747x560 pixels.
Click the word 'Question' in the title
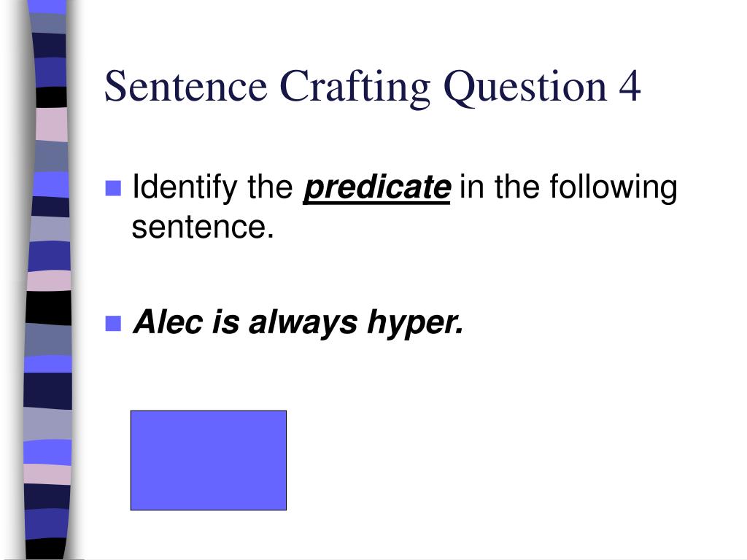(x=525, y=87)
